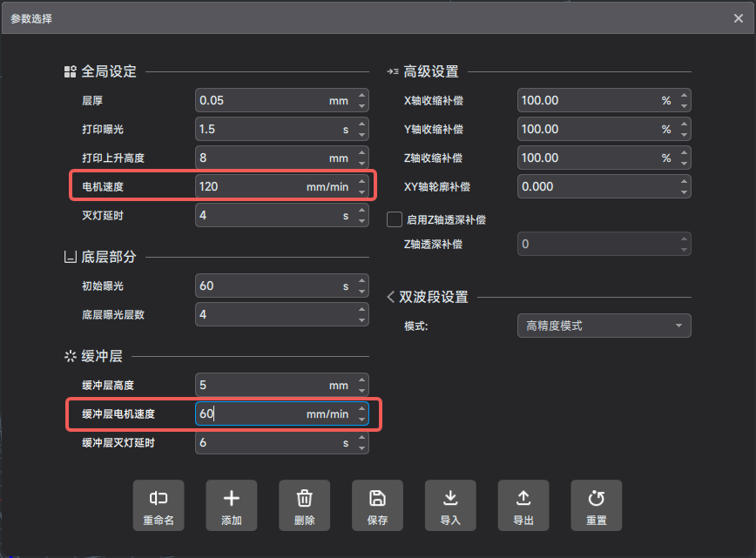This screenshot has height=558, width=756.
Task: Click the 高级设置 section icon
Action: click(395, 71)
